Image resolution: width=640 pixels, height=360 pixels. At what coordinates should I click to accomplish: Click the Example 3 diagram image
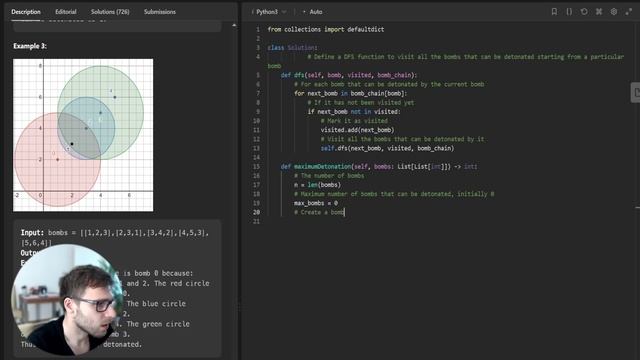point(83,135)
